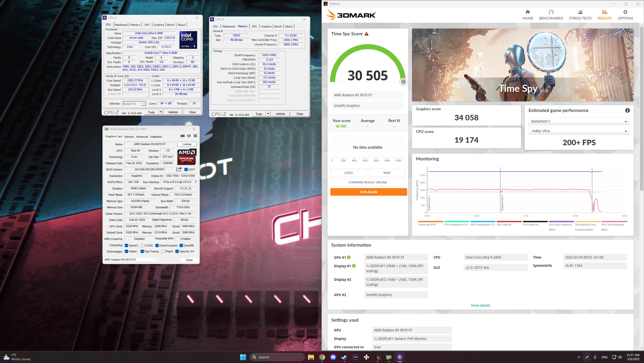Viewport: 644px width, 363px height.
Task: Click info icon next to Best score
Action: [x=399, y=121]
